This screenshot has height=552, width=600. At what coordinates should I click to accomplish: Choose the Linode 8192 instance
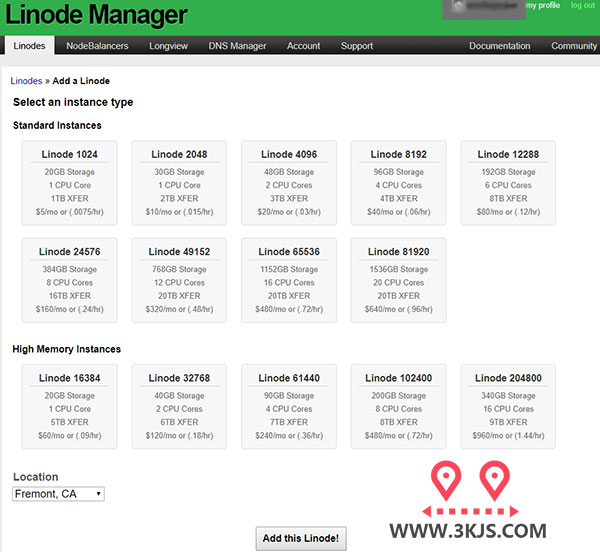click(399, 183)
